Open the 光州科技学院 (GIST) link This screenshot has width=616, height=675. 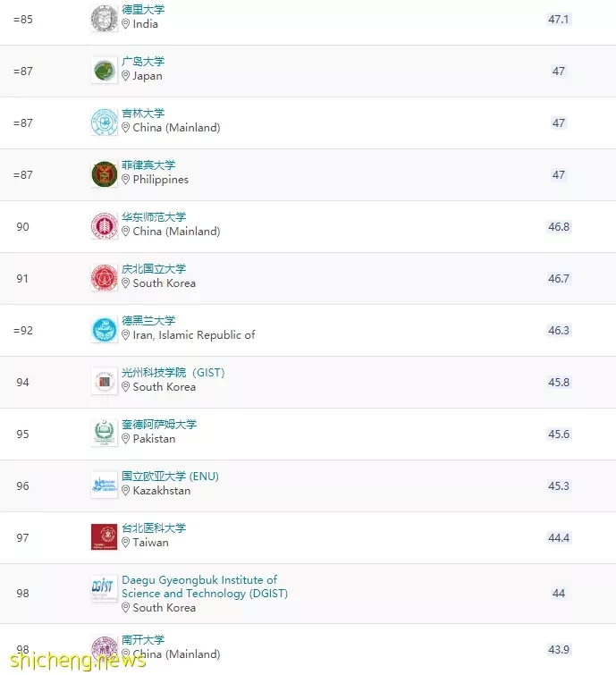[173, 373]
